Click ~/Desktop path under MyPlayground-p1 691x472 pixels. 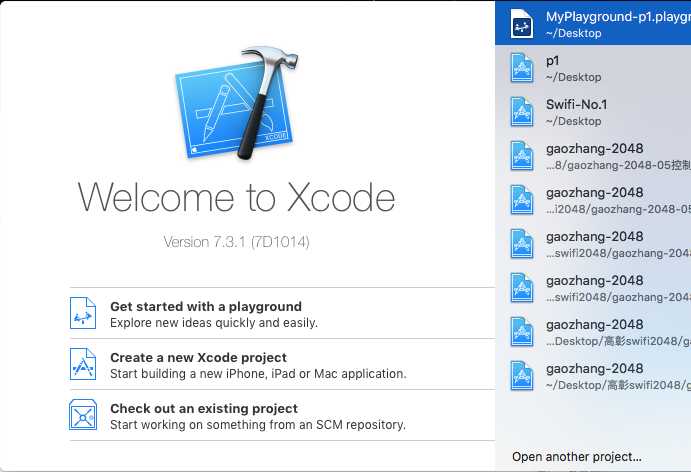click(573, 33)
